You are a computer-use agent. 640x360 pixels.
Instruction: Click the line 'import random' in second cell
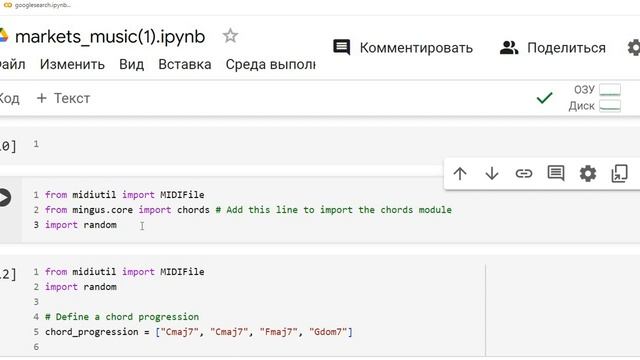(x=81, y=225)
